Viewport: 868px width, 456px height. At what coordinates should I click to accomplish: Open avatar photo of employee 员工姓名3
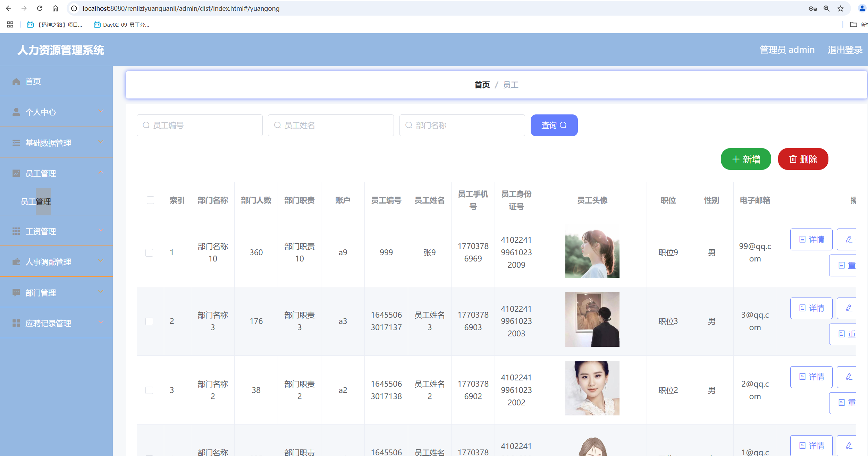coord(592,319)
